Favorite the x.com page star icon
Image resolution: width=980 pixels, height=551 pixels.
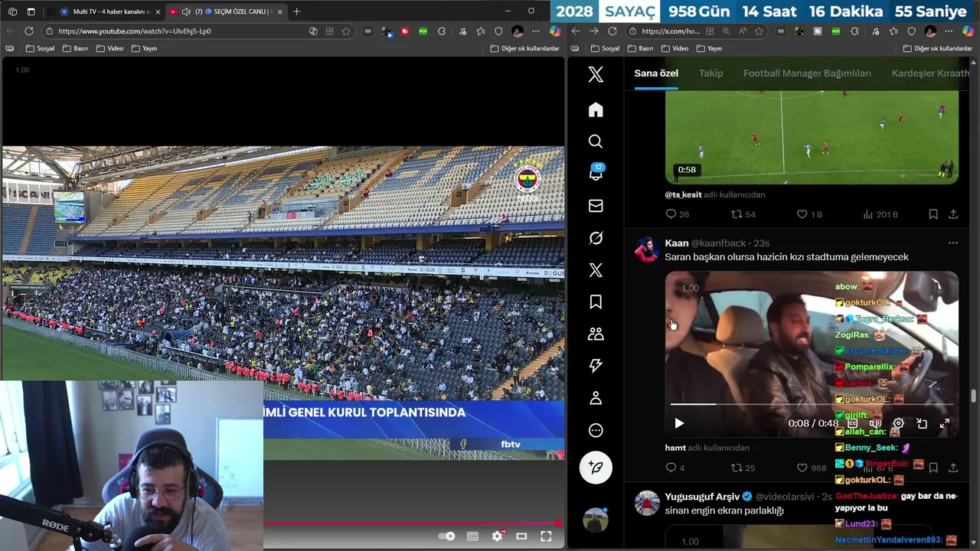pos(759,31)
